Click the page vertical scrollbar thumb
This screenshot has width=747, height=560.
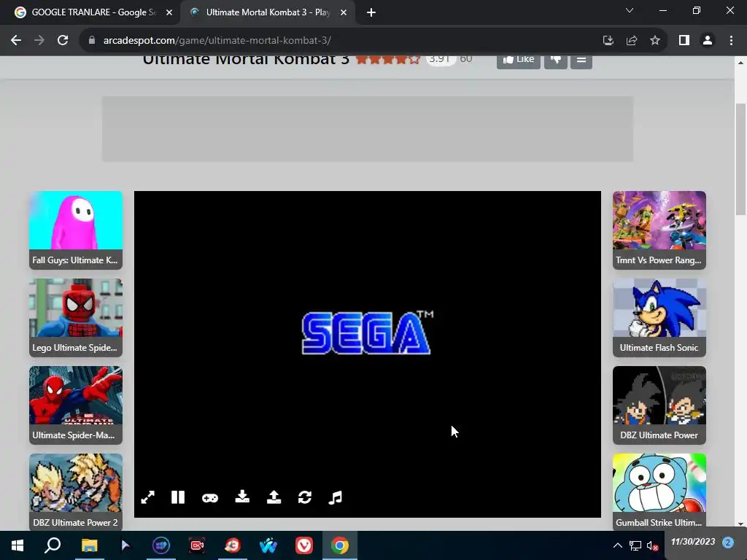740,160
